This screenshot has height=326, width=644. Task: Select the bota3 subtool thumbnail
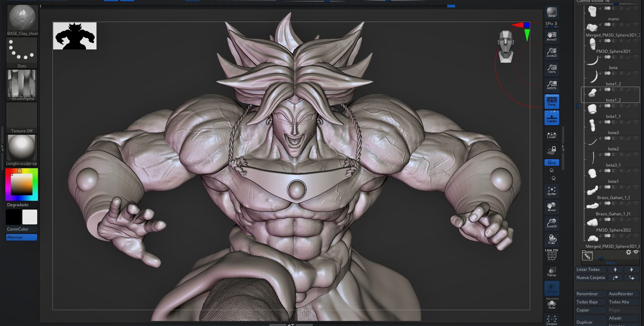592,125
